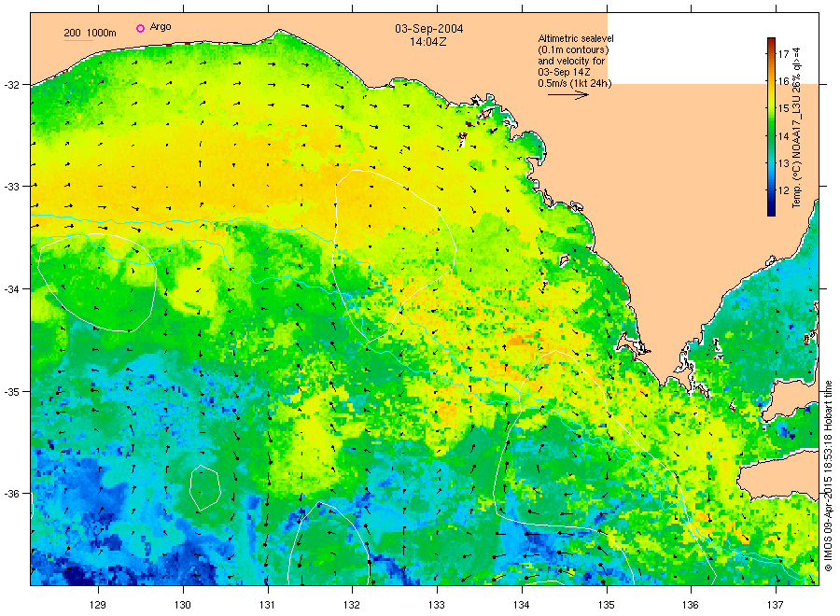Click the 'Altimetric sealevel' legend text
The width and height of the screenshot is (840, 616).
576,38
